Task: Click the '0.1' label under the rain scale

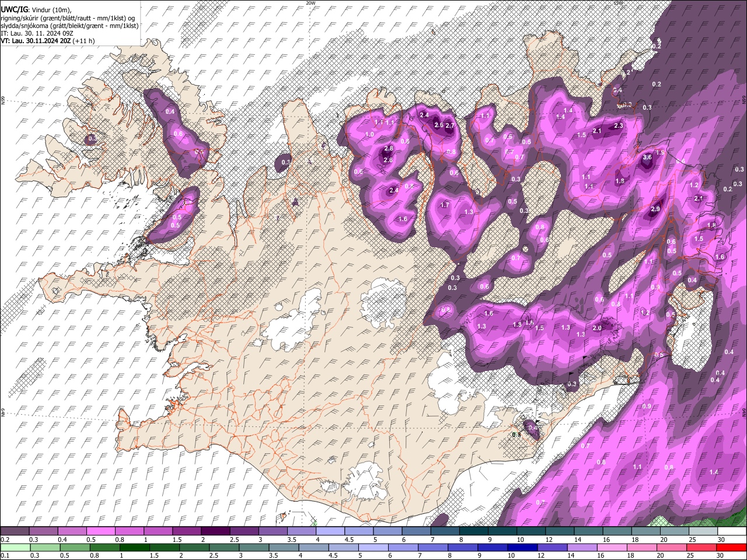Action: click(4, 556)
